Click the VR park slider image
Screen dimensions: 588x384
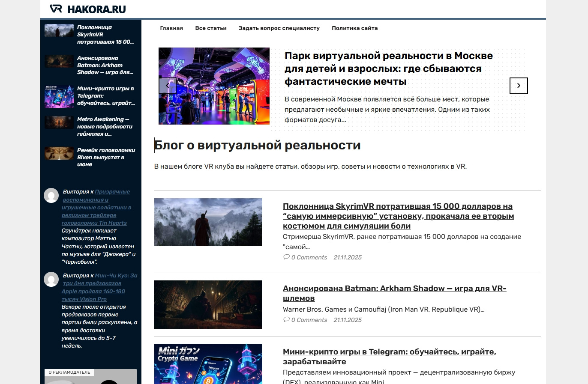tap(214, 86)
